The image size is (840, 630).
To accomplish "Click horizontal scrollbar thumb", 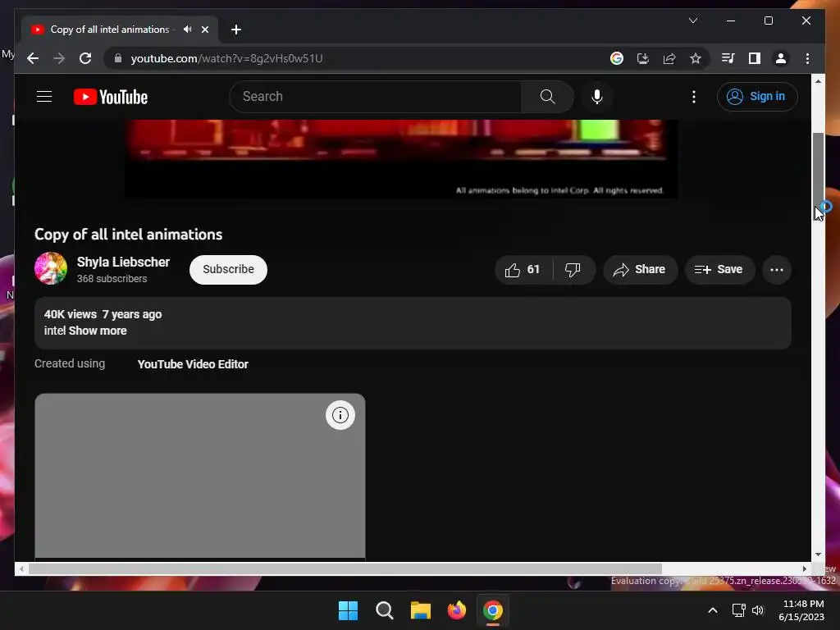I will tap(345, 569).
